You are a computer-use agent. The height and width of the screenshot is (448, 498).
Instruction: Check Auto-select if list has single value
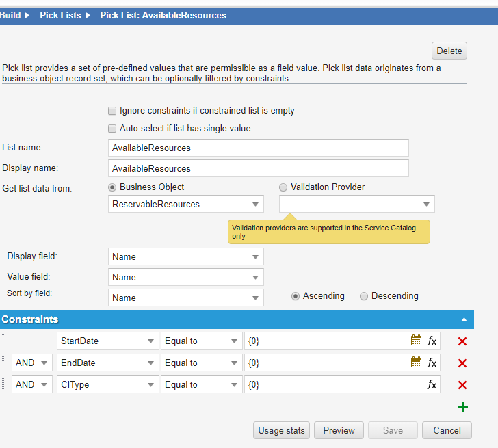[112, 129]
